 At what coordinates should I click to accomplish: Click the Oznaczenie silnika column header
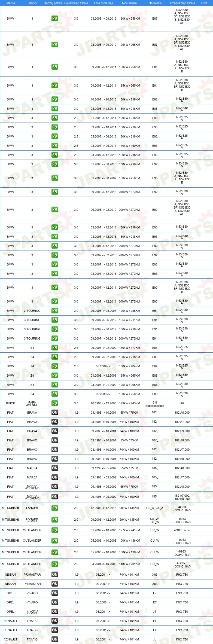click(x=182, y=3)
